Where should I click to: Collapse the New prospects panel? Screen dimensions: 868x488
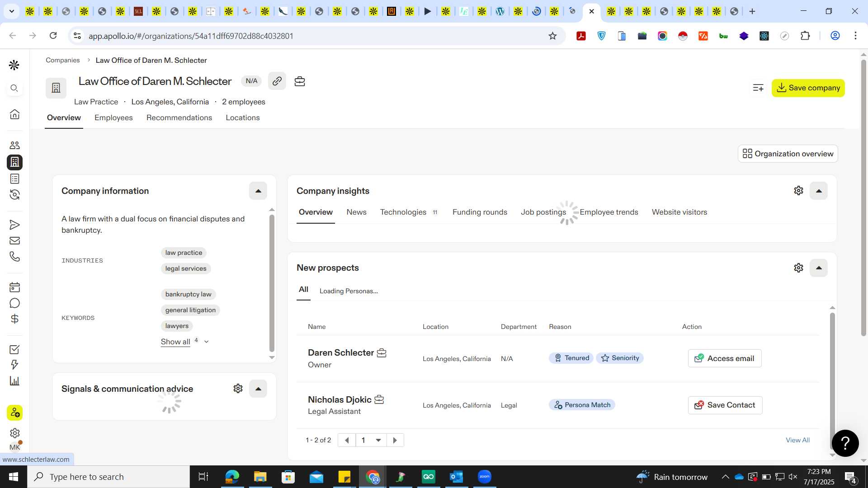(x=819, y=267)
